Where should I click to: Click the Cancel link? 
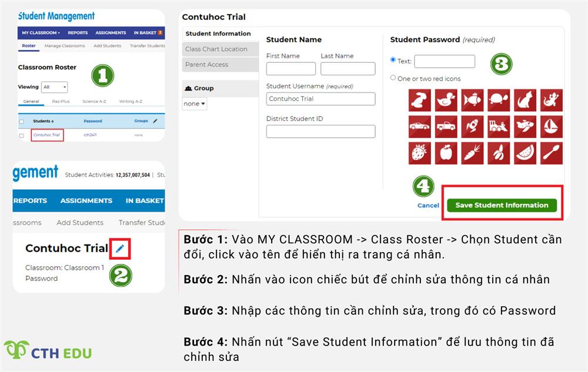click(427, 206)
